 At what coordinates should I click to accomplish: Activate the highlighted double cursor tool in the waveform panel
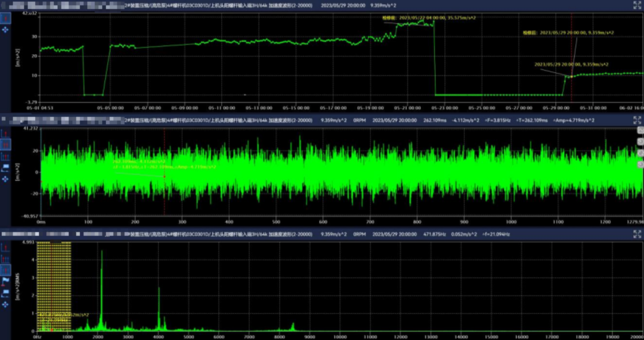(5, 144)
